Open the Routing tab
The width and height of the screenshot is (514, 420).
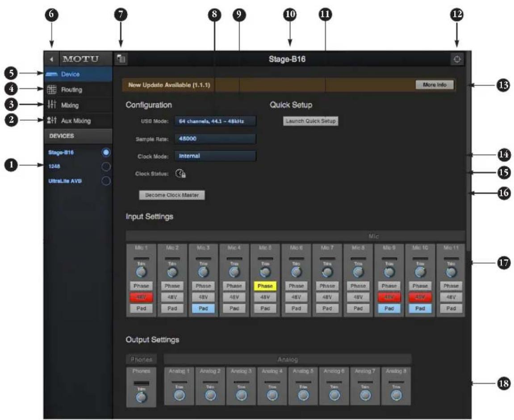[x=78, y=89]
